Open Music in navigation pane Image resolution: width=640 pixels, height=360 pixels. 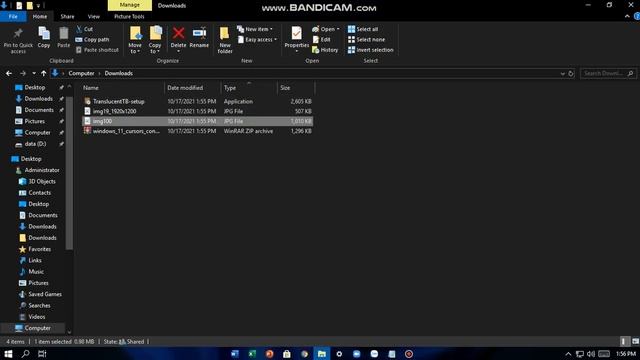pos(36,271)
